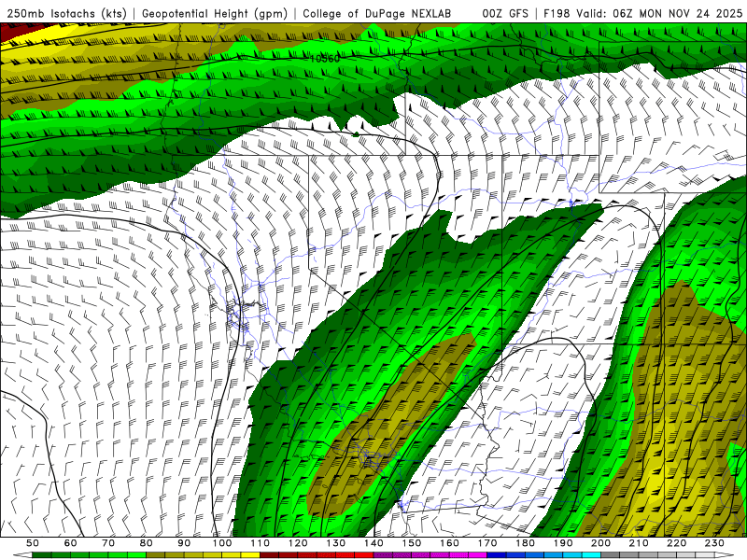Click the 90 value on the legend
747x560 pixels.
[184, 543]
